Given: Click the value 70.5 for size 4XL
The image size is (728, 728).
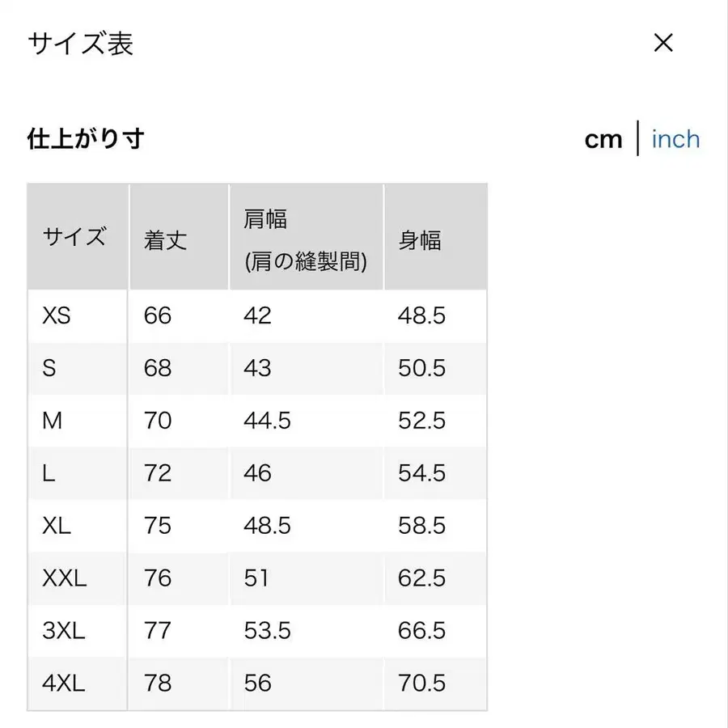Looking at the screenshot, I should tap(422, 684).
